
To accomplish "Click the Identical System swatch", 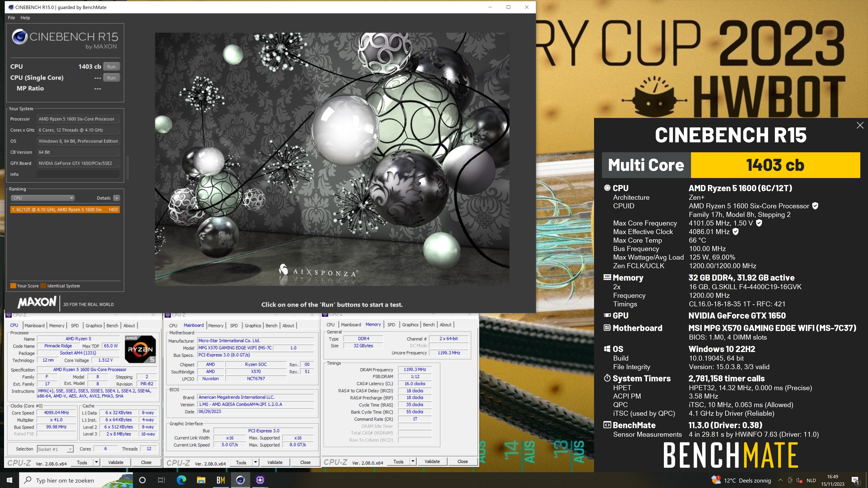I will click(x=43, y=286).
